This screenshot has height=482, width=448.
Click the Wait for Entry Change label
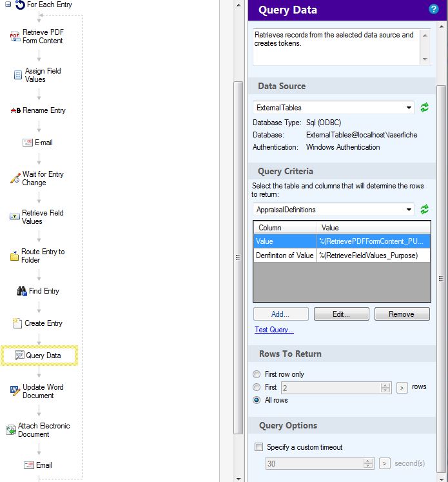pyautogui.click(x=43, y=178)
